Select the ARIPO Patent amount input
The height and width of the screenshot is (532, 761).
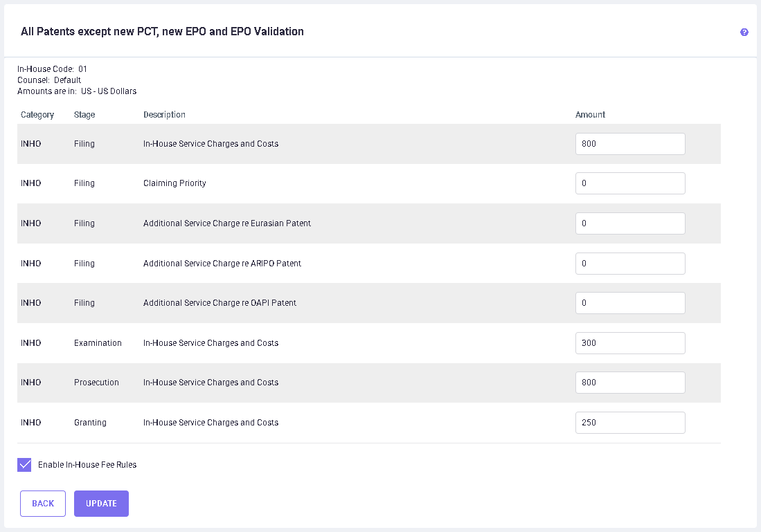629,264
